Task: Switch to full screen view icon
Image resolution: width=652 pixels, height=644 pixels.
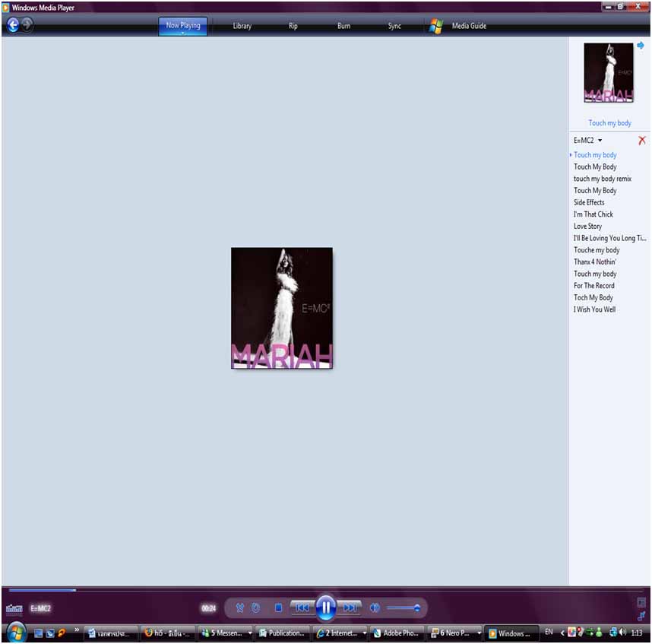Action: pyautogui.click(x=641, y=601)
